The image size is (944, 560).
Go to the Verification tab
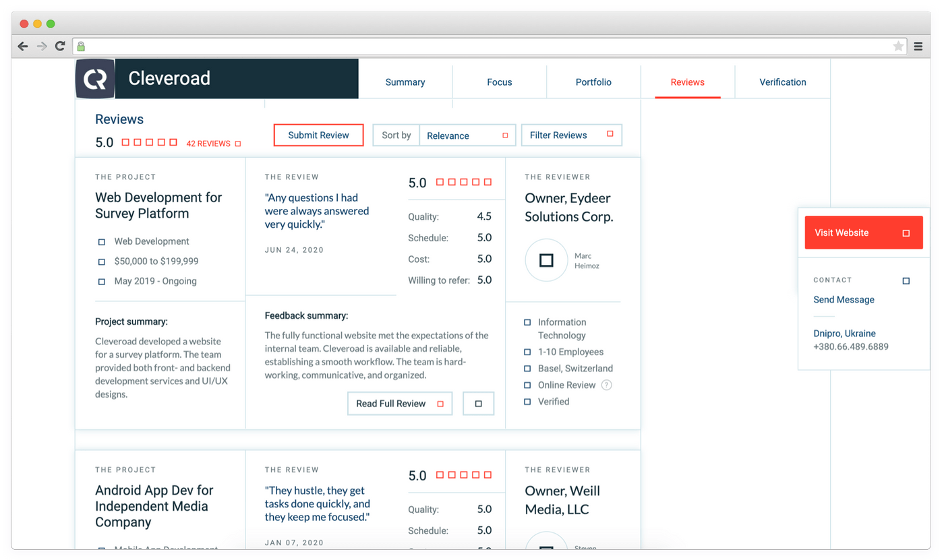click(x=783, y=82)
